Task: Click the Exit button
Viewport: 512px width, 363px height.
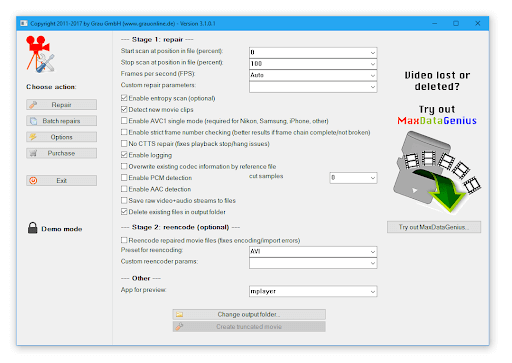Action: click(62, 181)
